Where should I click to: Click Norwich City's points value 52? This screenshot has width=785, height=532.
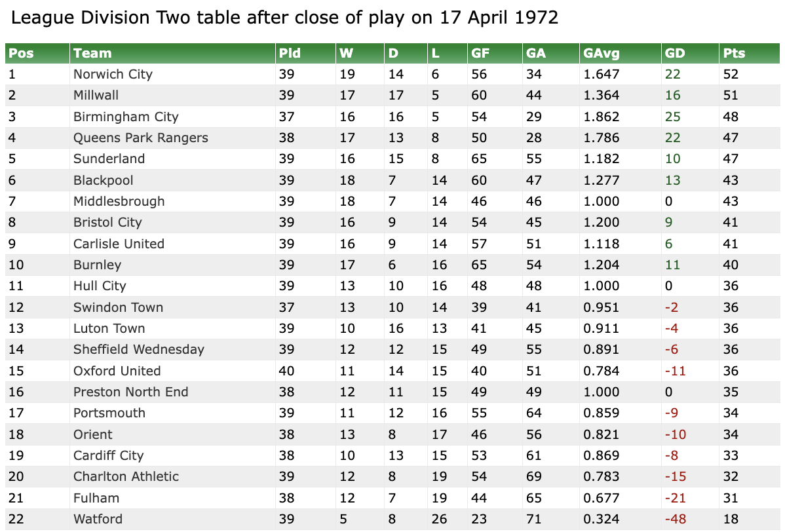tap(731, 74)
